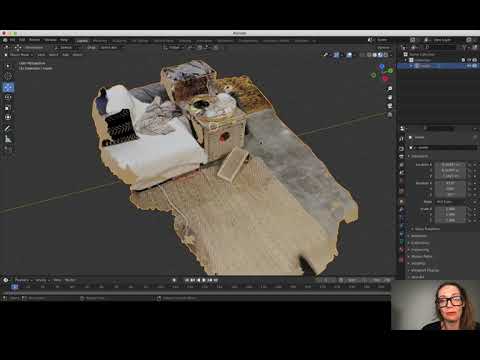The height and width of the screenshot is (360, 480).
Task: Select the Rotate tool in left toolbar
Action: pyautogui.click(x=8, y=97)
